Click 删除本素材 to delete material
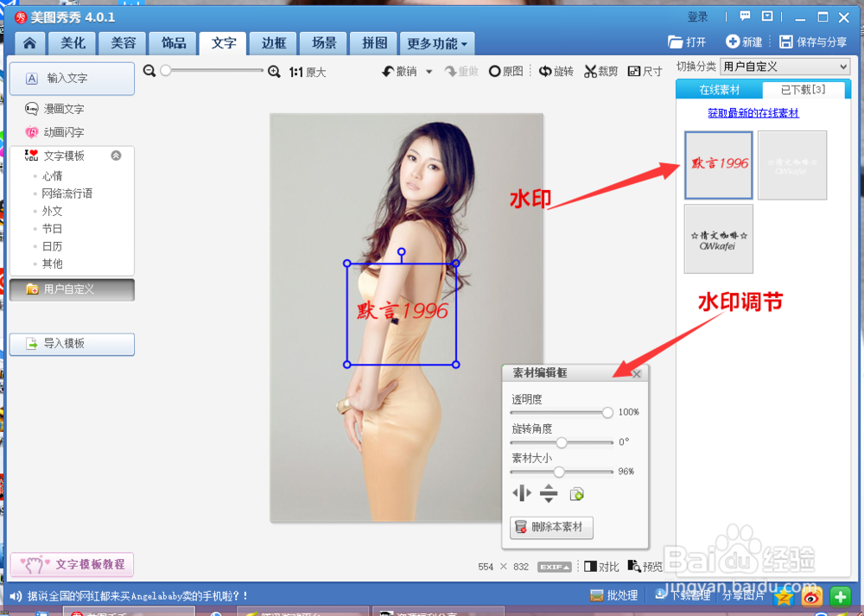The width and height of the screenshot is (864, 616). coord(551,527)
